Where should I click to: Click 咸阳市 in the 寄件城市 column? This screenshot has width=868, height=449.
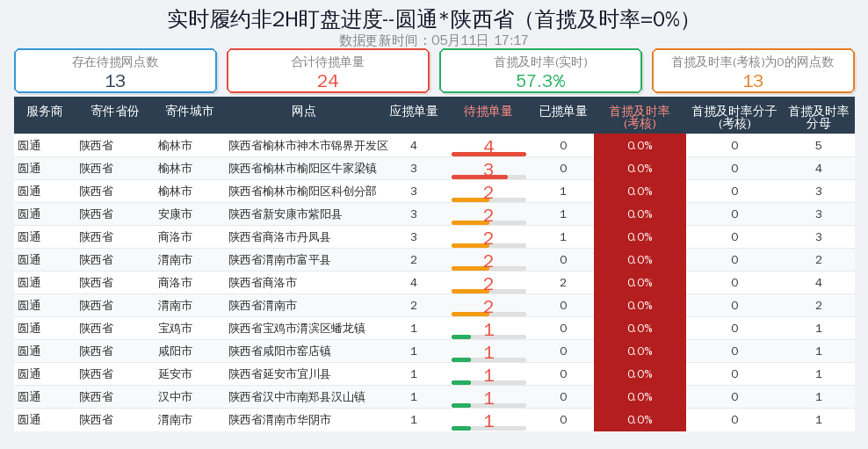click(175, 351)
